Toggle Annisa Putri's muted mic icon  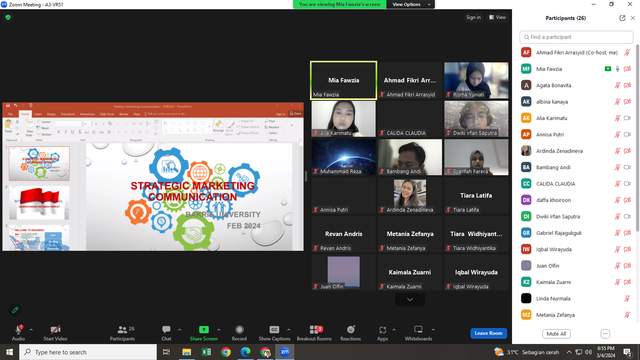(618, 134)
